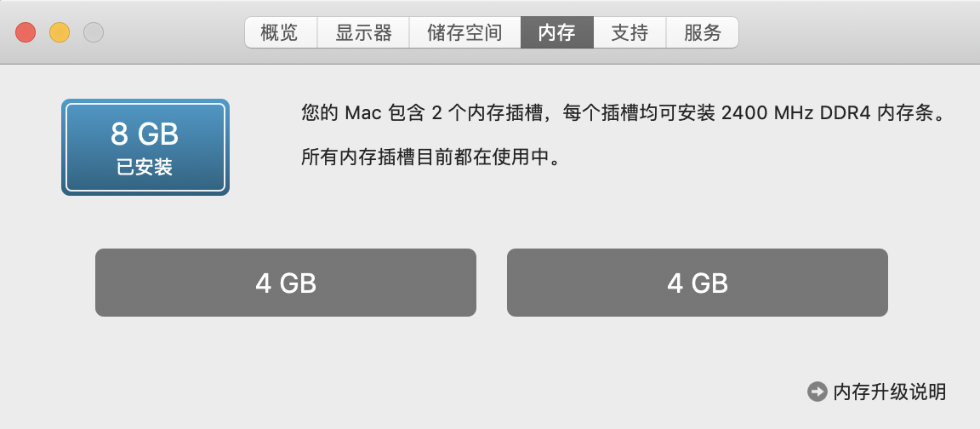Click the 已安装 label in the blue badge
The image size is (980, 429).
(145, 167)
